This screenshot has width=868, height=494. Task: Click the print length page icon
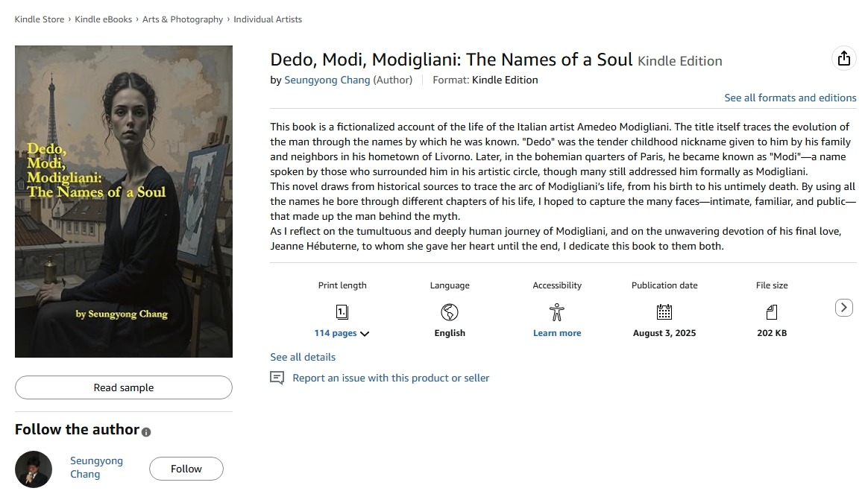(342, 311)
